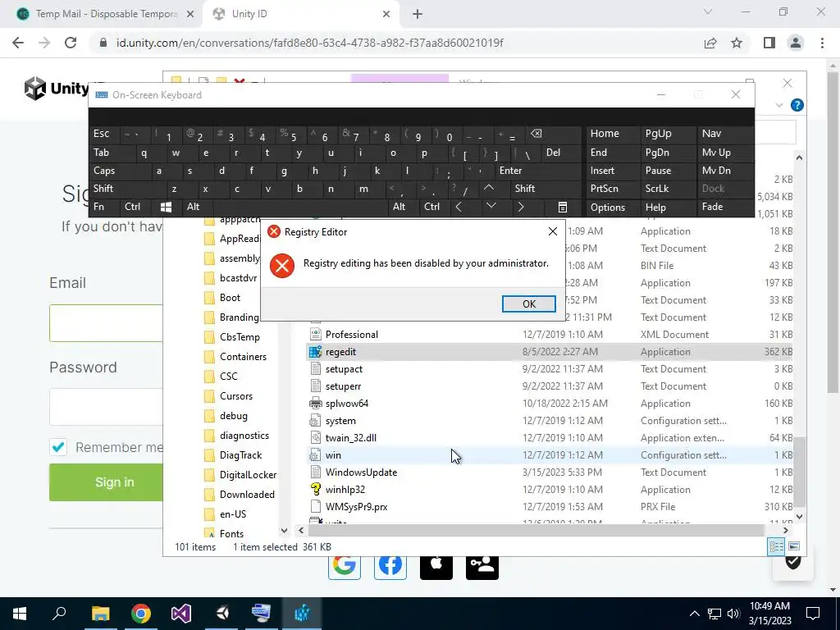The height and width of the screenshot is (630, 840).
Task: Select the Professional XML document icon
Action: point(316,335)
